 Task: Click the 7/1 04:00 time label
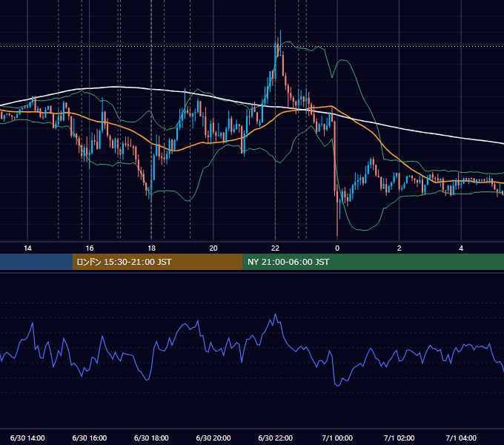coord(461,438)
